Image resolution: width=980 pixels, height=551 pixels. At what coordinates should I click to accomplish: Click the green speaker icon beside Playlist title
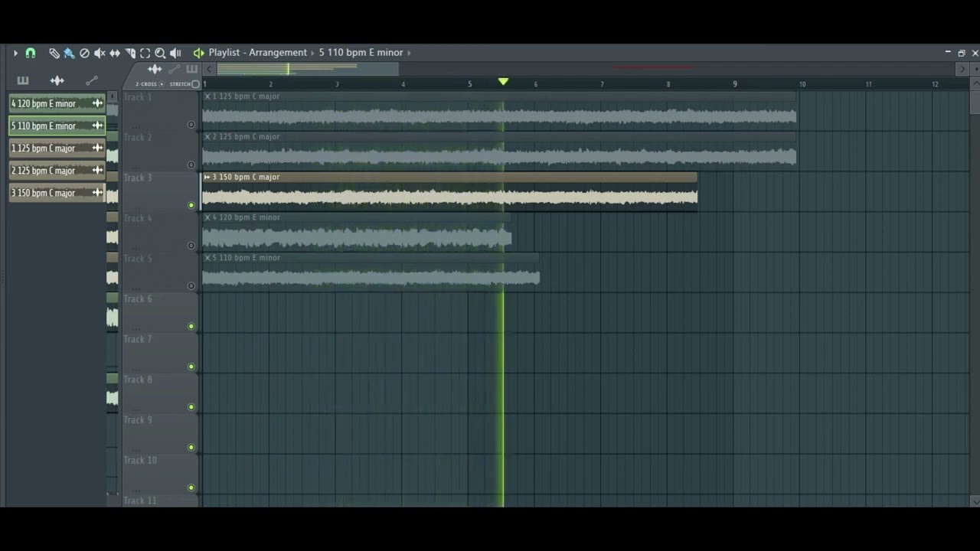click(198, 53)
